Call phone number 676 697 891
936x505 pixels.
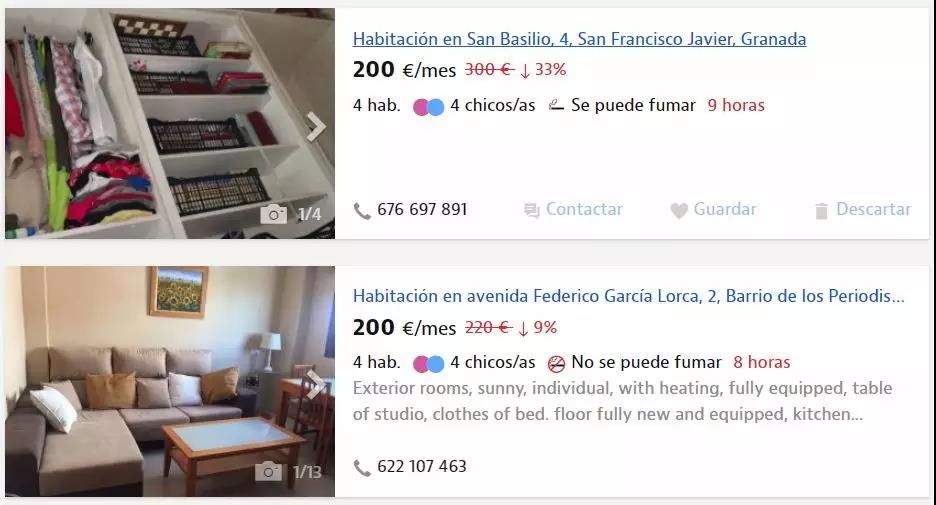422,210
